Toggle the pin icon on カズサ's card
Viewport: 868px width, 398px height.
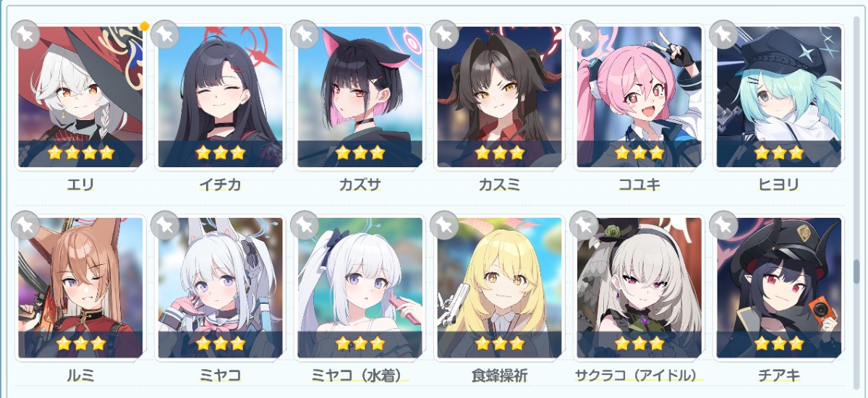pyautogui.click(x=305, y=34)
